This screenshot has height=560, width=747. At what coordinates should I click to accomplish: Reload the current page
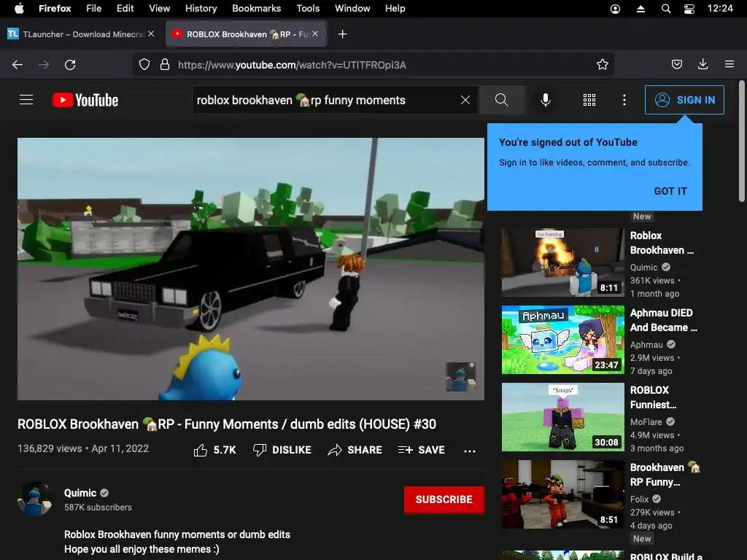(70, 65)
